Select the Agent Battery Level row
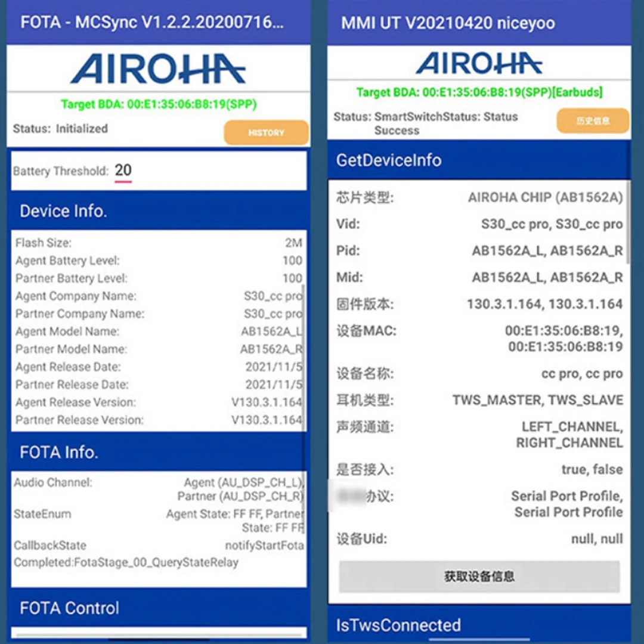Screen dimensions: 644x644 [x=159, y=261]
